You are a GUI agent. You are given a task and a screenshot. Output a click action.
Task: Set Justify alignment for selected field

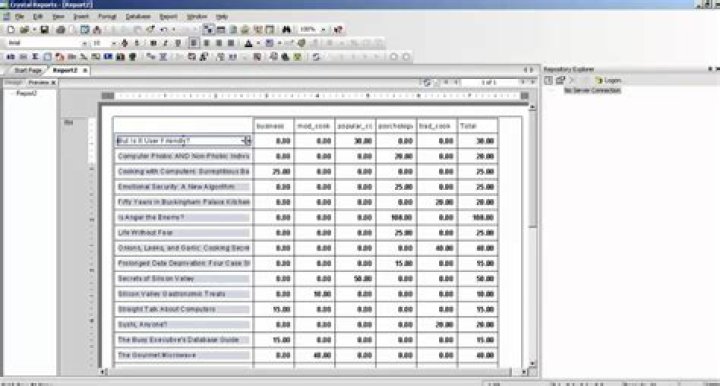click(231, 43)
